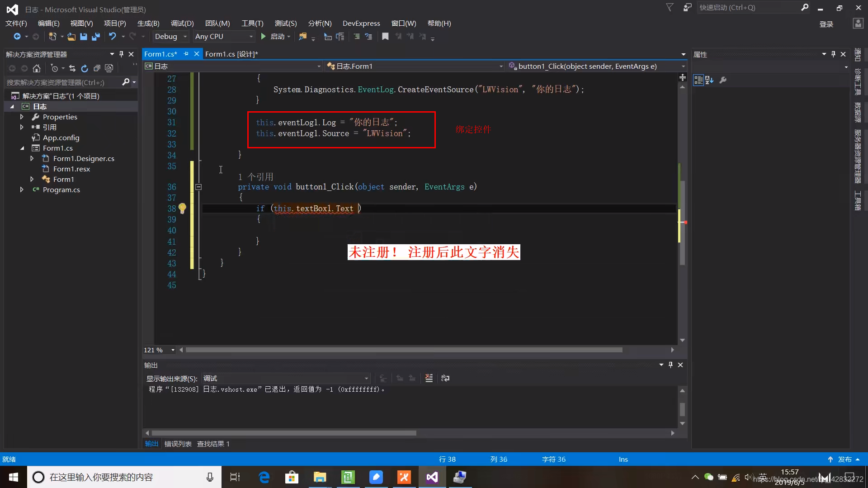Viewport: 868px width, 488px height.
Task: Click the green Start debugging play icon
Action: pos(264,36)
